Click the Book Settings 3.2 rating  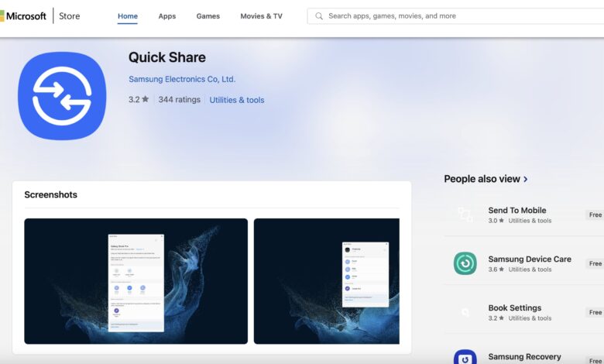(x=496, y=318)
